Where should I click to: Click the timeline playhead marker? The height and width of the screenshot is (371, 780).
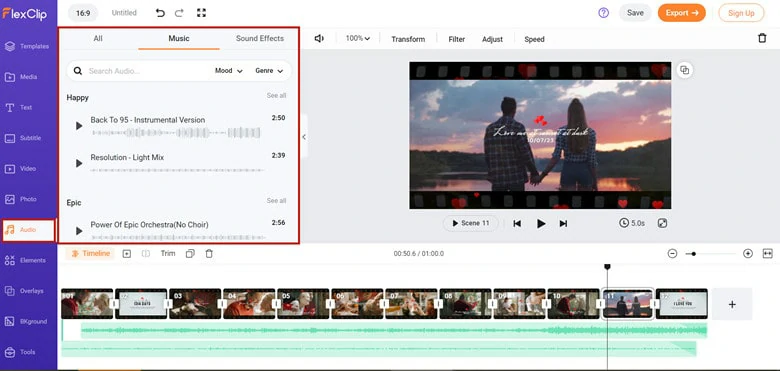click(x=607, y=267)
